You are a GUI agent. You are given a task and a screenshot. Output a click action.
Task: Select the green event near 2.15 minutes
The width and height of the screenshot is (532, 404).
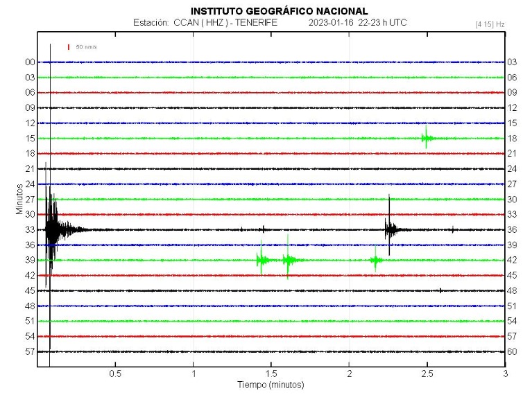tap(375, 260)
